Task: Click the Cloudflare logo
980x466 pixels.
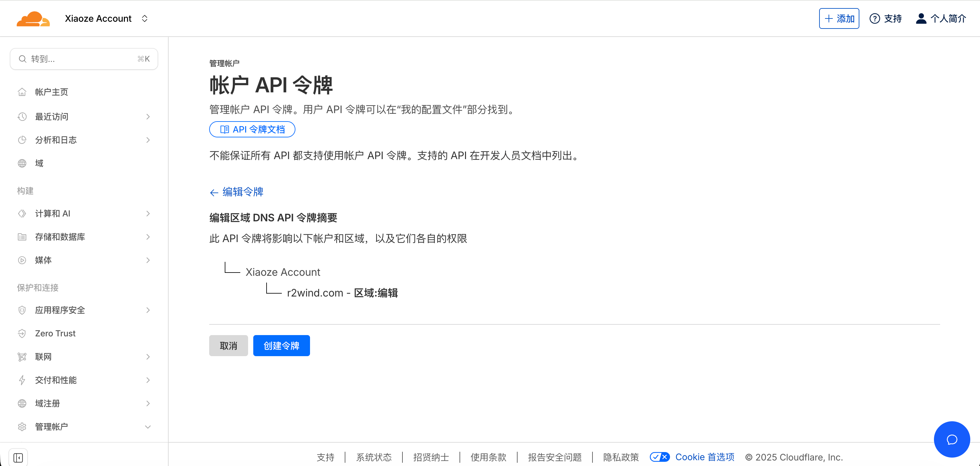Action: (x=33, y=18)
